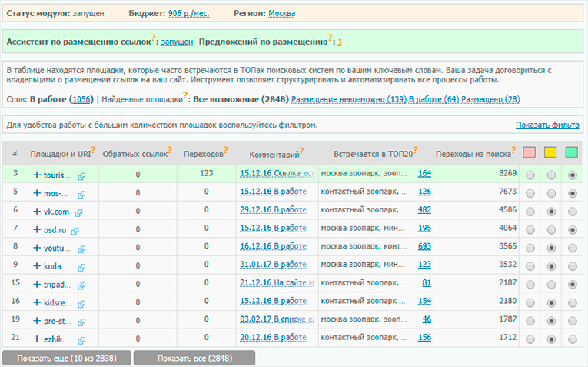Select pink radio button for osd.ru row
This screenshot has width=588, height=367.
point(530,230)
